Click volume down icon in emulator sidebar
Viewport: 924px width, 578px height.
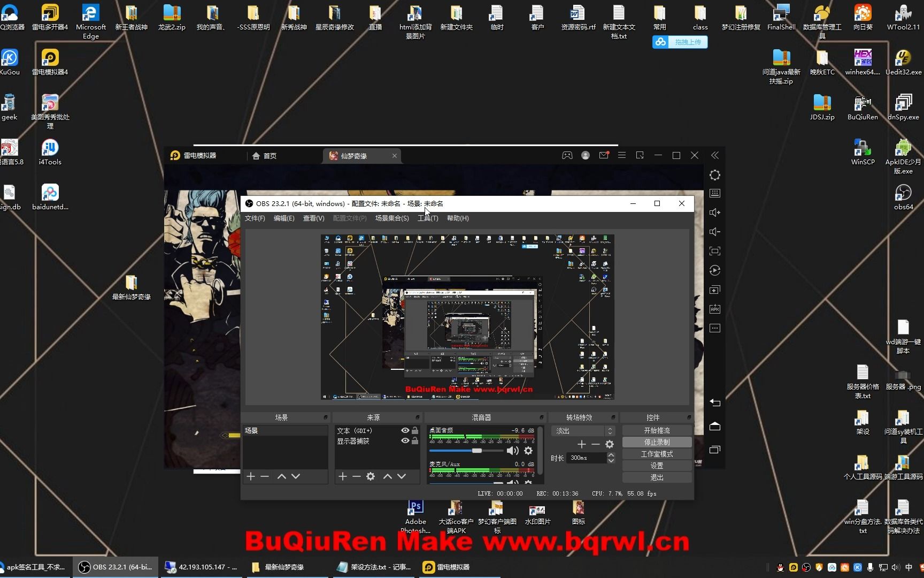[715, 232]
